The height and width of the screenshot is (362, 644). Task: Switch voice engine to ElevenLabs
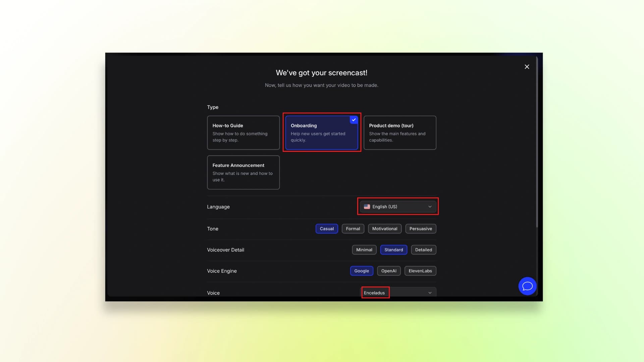[x=420, y=271]
